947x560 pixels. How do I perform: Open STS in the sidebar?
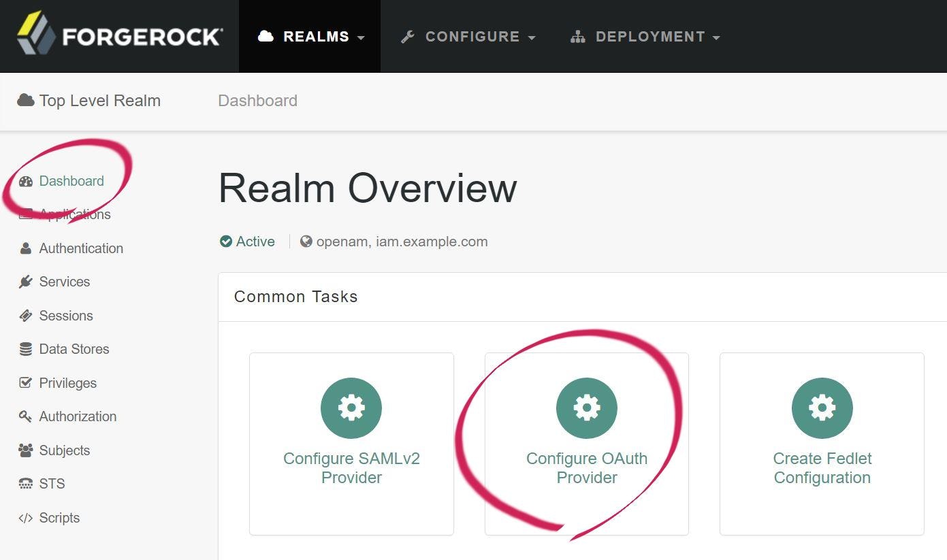(x=52, y=484)
